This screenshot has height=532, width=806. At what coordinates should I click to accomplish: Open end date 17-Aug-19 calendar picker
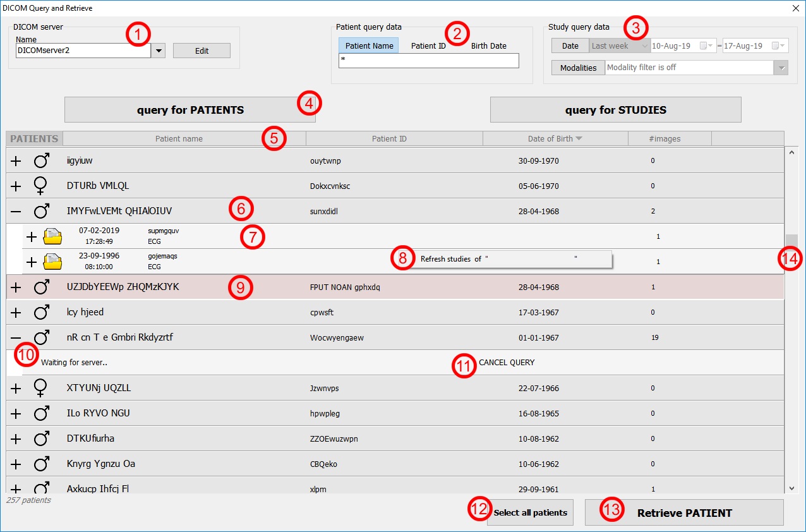tap(778, 46)
